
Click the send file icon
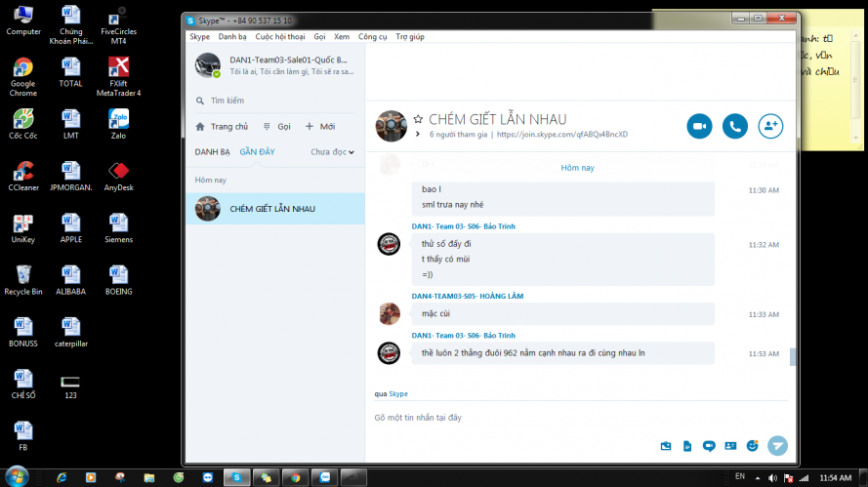tap(687, 446)
